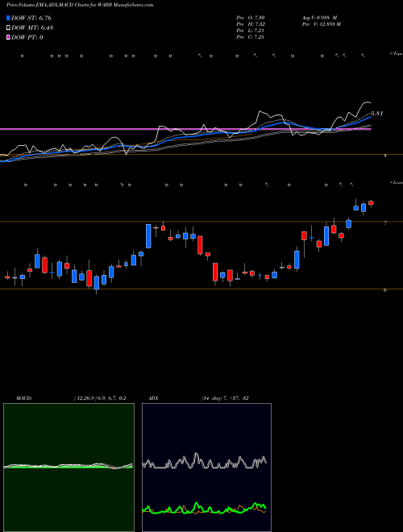The image size is (403, 532).
Task: Click the tall blue candle breaking to 7
Action: click(148, 236)
